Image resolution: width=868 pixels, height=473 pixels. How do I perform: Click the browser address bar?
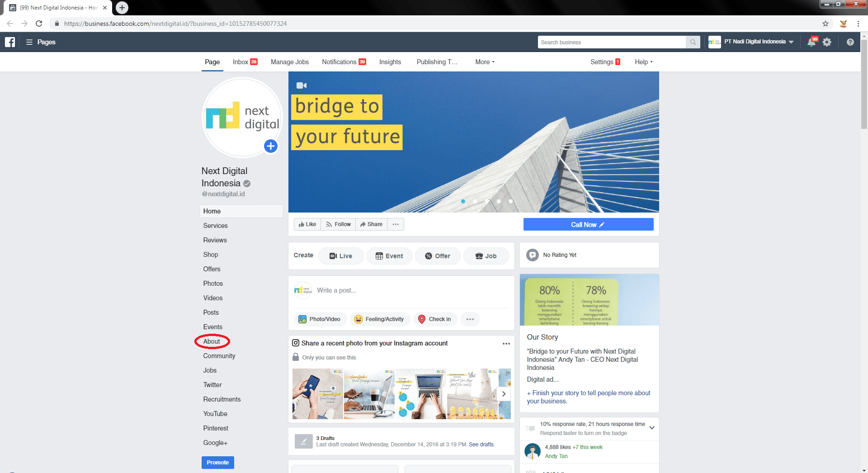pos(434,24)
